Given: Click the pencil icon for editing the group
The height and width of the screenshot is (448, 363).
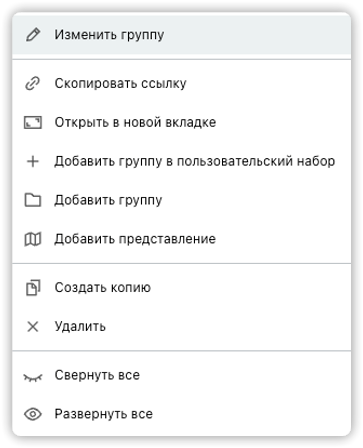Looking at the screenshot, I should (x=33, y=35).
